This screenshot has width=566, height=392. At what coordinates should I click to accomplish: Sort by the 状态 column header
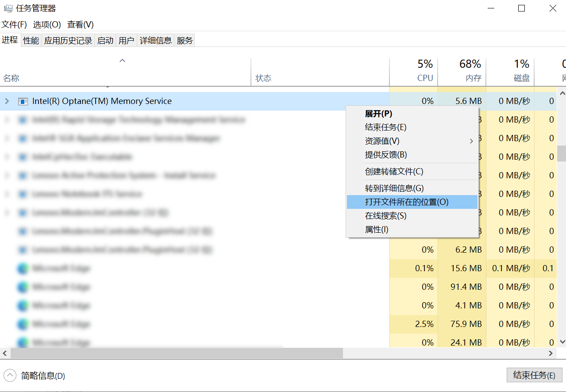point(320,72)
